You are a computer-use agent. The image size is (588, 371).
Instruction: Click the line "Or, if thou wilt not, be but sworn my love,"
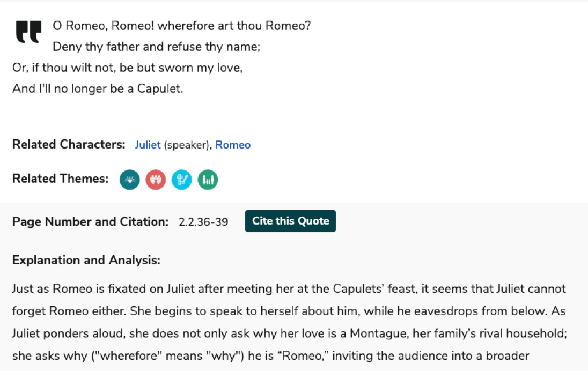point(127,68)
